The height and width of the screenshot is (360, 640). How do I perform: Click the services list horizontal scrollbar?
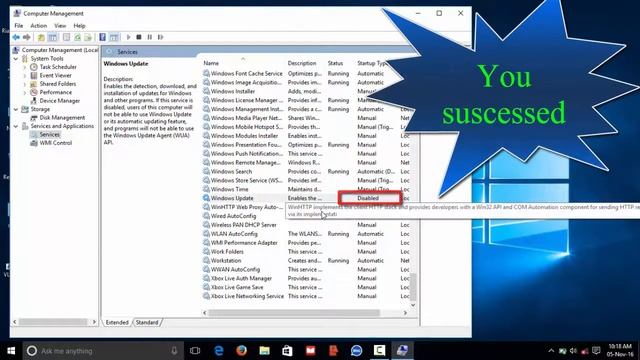pyautogui.click(x=294, y=313)
